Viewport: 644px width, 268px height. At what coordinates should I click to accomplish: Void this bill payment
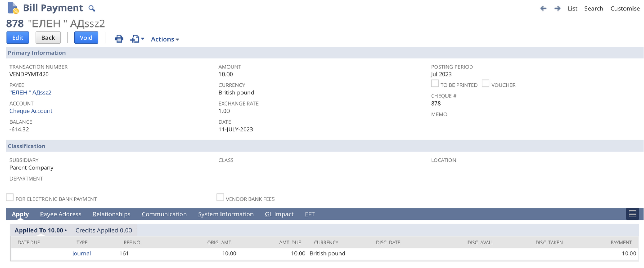(x=86, y=38)
